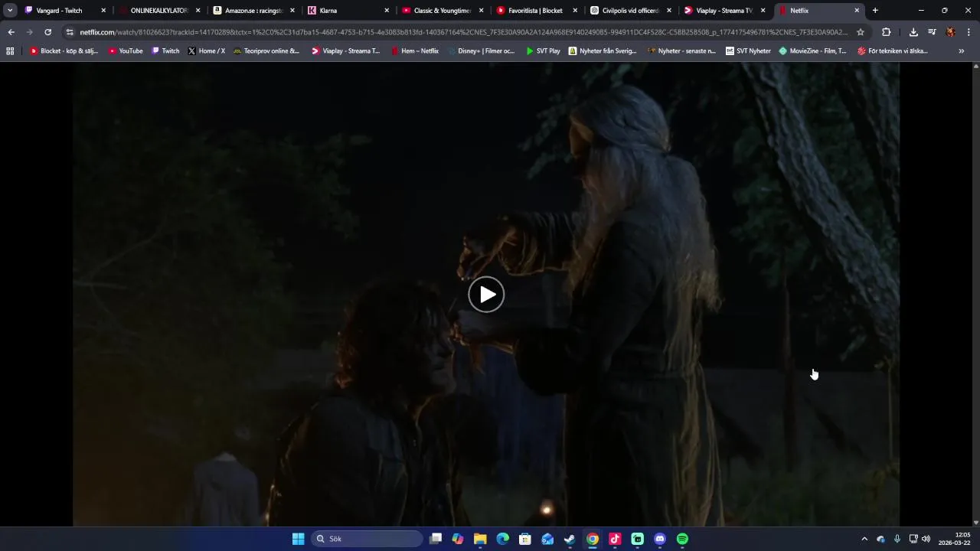Screen dimensions: 980x551
Task: Reload the Netflix page
Action: [x=47, y=32]
